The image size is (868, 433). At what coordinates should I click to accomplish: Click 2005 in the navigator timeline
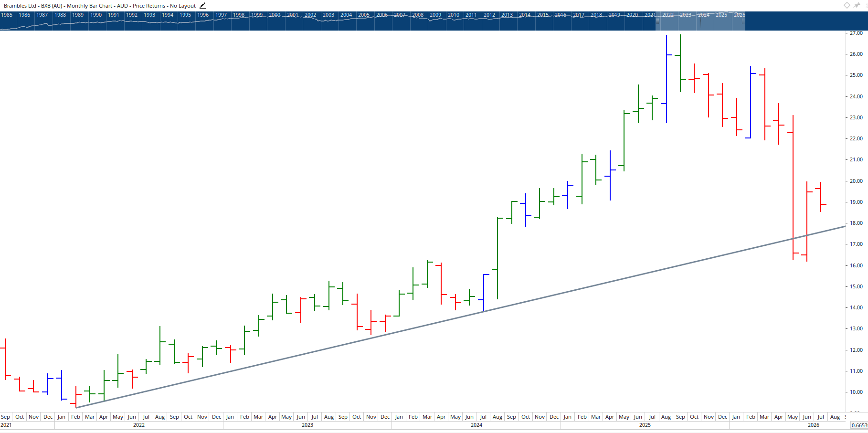tap(364, 15)
